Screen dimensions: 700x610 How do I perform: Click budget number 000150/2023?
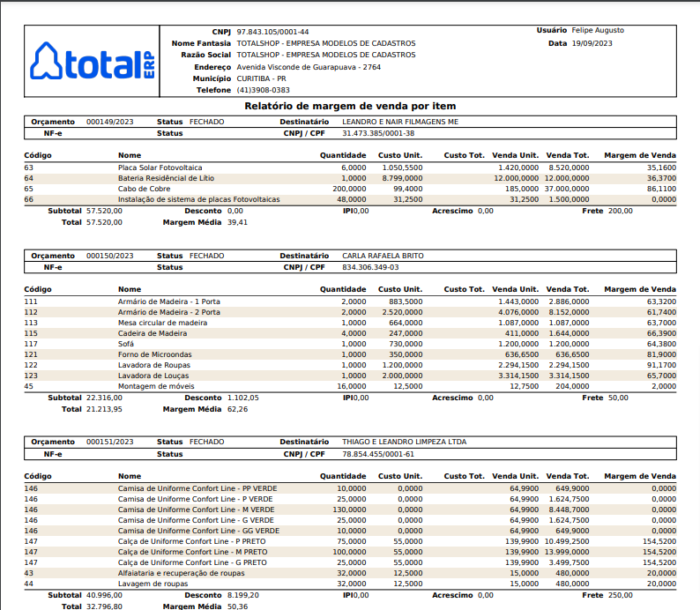point(110,257)
